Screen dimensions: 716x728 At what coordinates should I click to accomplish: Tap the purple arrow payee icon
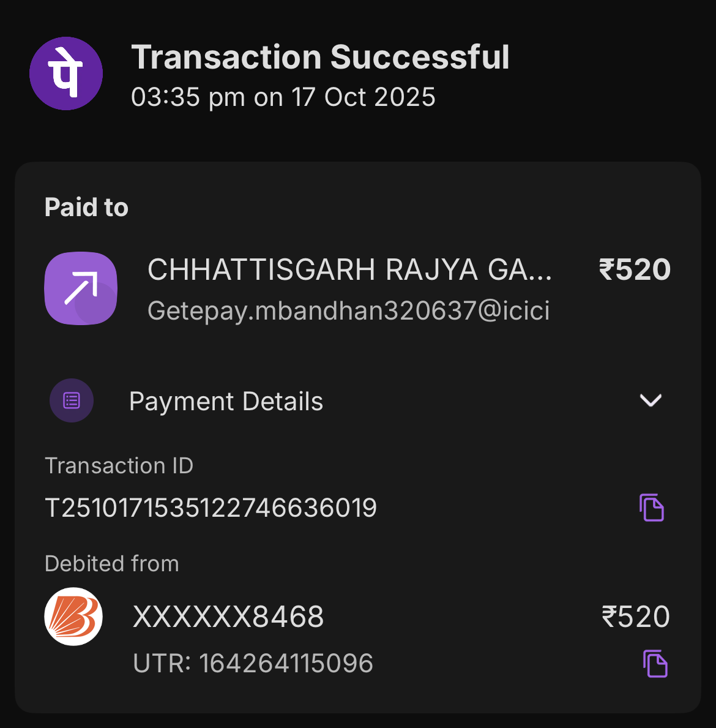(81, 288)
